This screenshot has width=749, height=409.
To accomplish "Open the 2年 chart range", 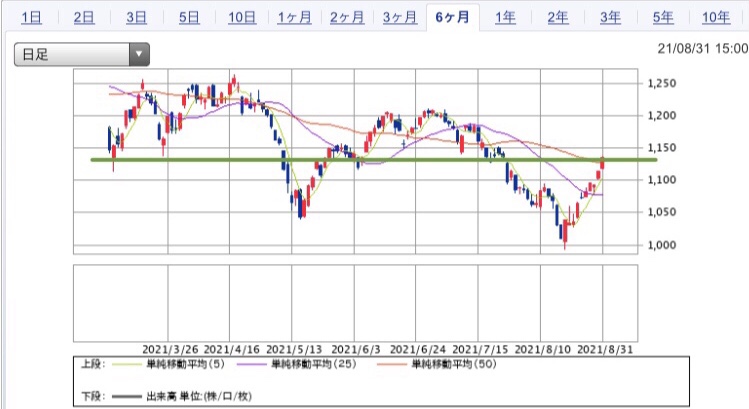I will [x=557, y=18].
